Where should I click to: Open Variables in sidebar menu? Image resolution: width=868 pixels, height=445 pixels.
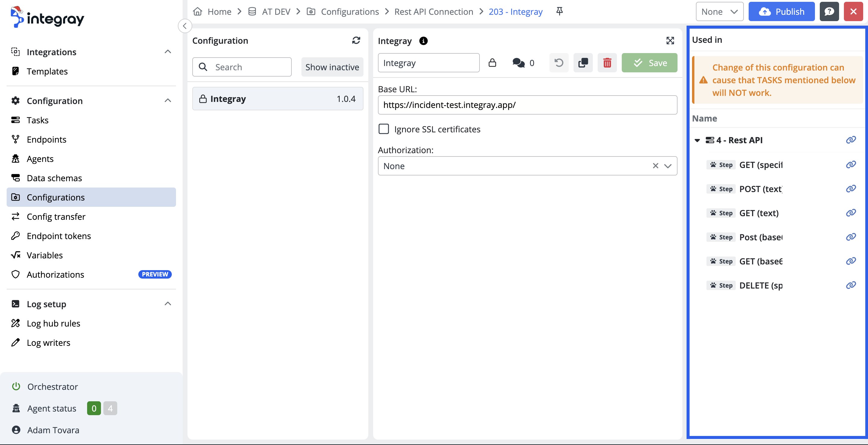tap(45, 255)
